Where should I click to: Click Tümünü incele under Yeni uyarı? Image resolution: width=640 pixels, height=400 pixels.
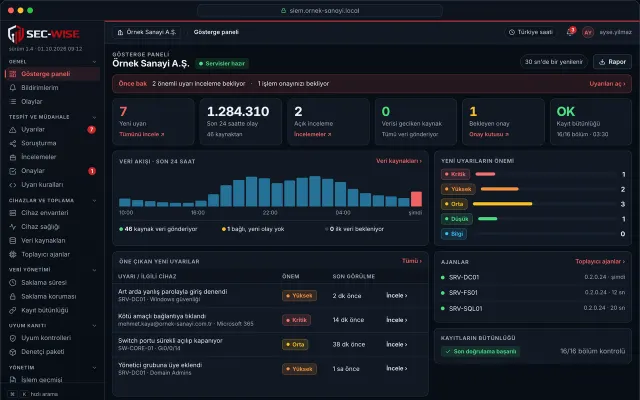(142, 134)
